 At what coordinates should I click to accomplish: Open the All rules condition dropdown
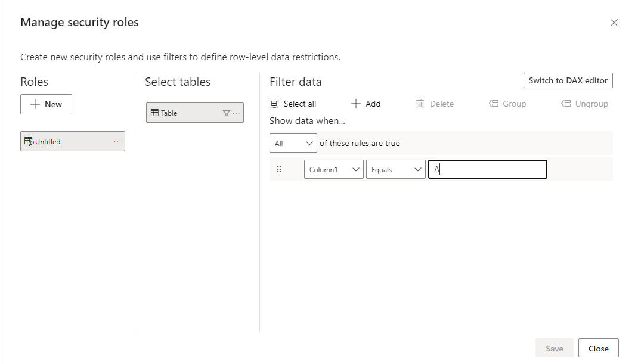[x=293, y=143]
